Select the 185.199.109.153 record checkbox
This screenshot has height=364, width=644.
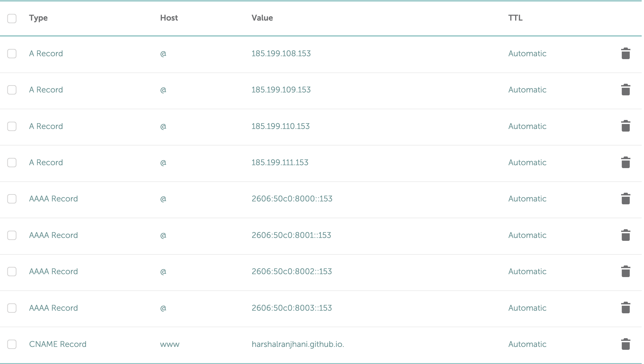click(12, 90)
